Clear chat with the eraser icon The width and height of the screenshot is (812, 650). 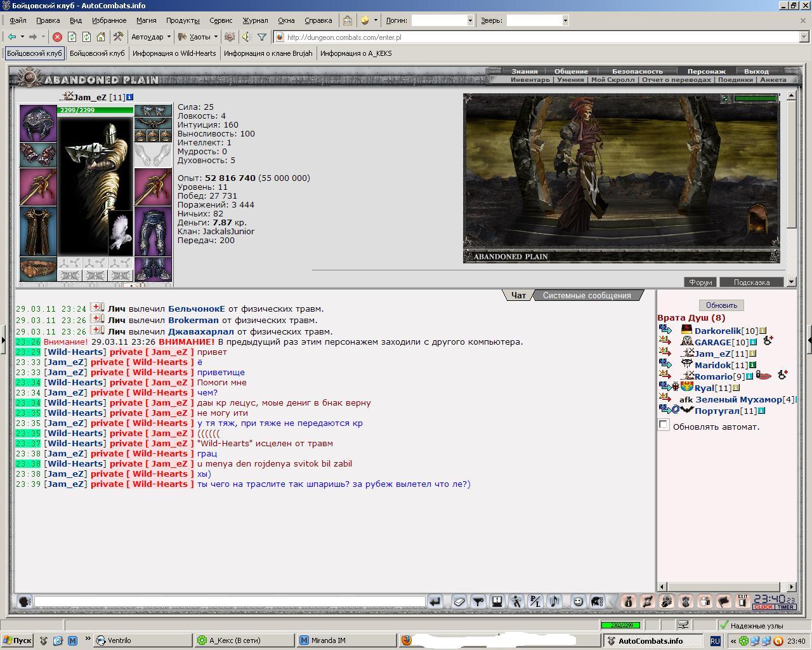[459, 601]
